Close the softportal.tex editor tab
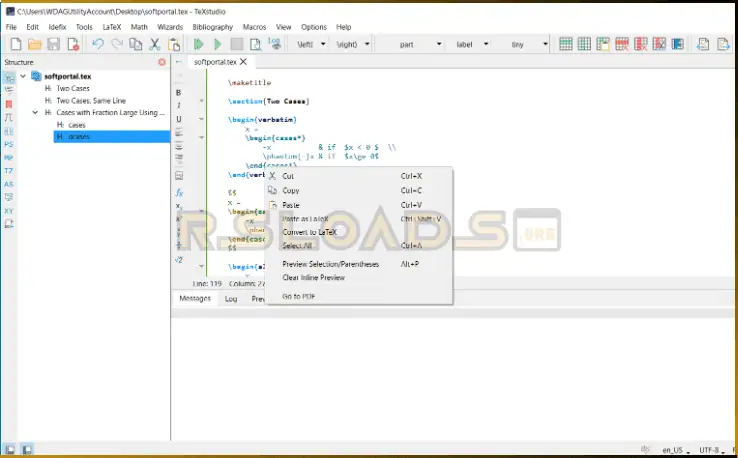This screenshot has width=738, height=458. click(243, 62)
